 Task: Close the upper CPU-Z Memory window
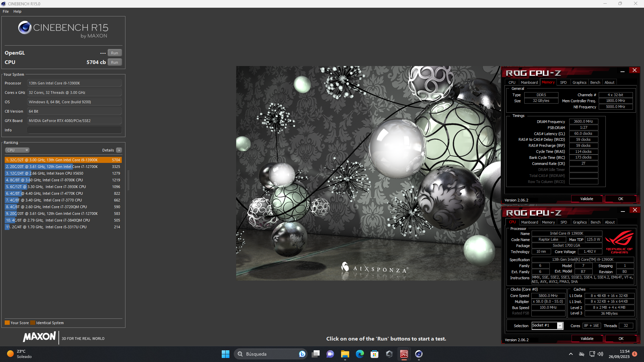pos(635,70)
